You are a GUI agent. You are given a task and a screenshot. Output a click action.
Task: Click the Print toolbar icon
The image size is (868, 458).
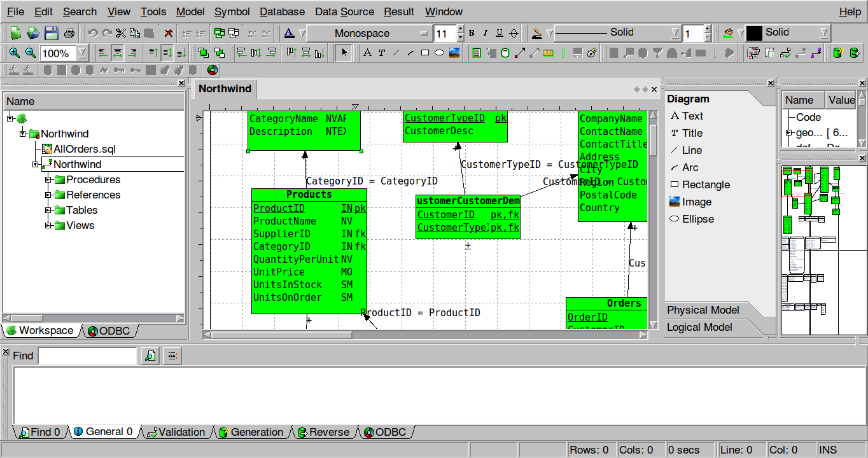click(69, 33)
